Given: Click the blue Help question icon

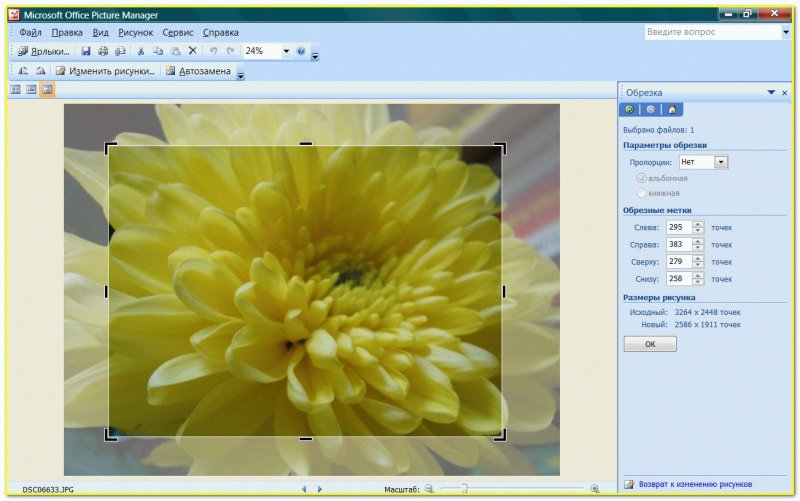Looking at the screenshot, I should click(301, 51).
